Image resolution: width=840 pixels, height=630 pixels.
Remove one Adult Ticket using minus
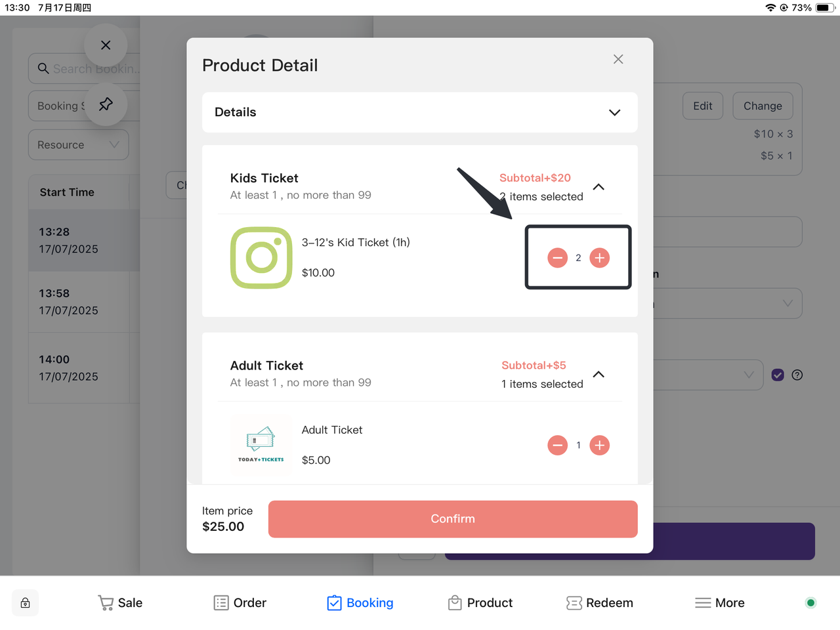point(557,446)
